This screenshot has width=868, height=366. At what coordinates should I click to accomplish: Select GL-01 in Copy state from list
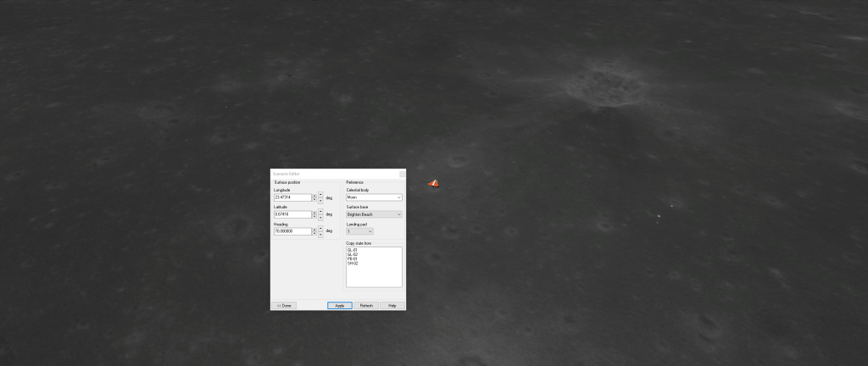(x=352, y=251)
